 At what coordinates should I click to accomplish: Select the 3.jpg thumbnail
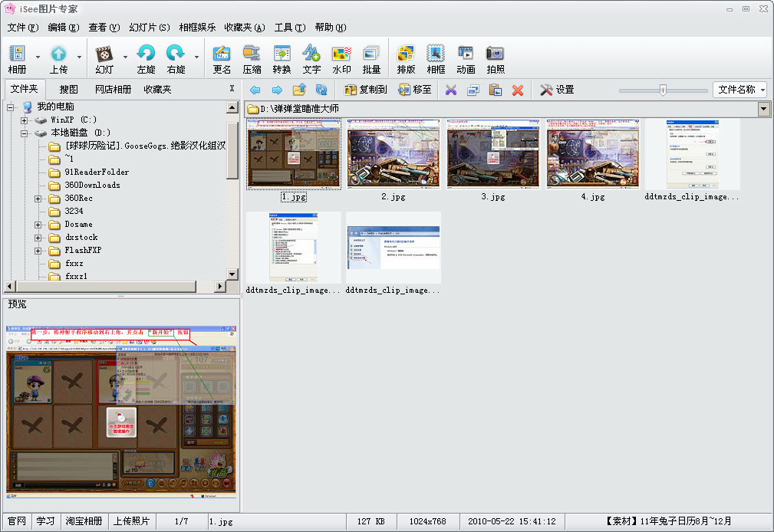tap(492, 153)
